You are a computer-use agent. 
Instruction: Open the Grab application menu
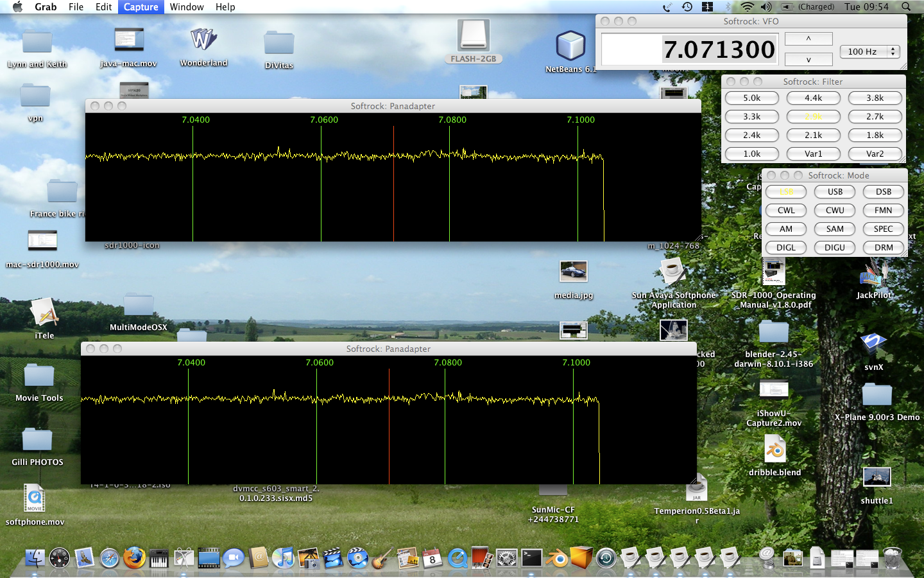pyautogui.click(x=46, y=6)
